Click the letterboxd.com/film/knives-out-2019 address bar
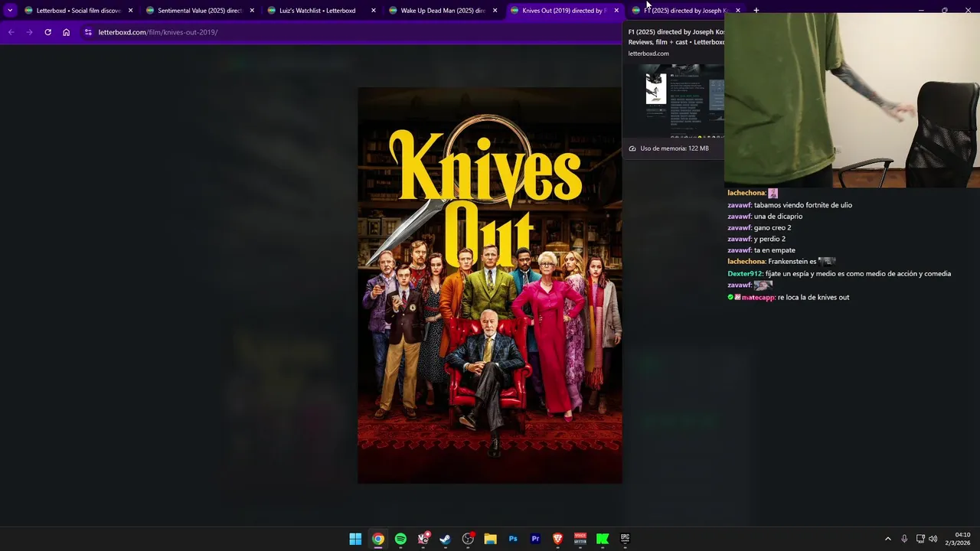Viewport: 980px width, 551px height. click(158, 32)
